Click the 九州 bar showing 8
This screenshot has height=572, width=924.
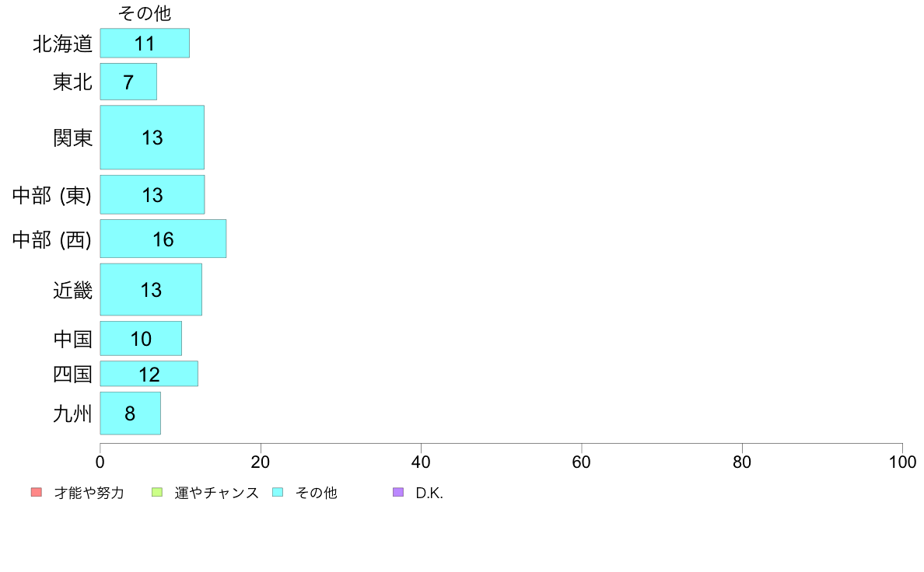click(130, 413)
